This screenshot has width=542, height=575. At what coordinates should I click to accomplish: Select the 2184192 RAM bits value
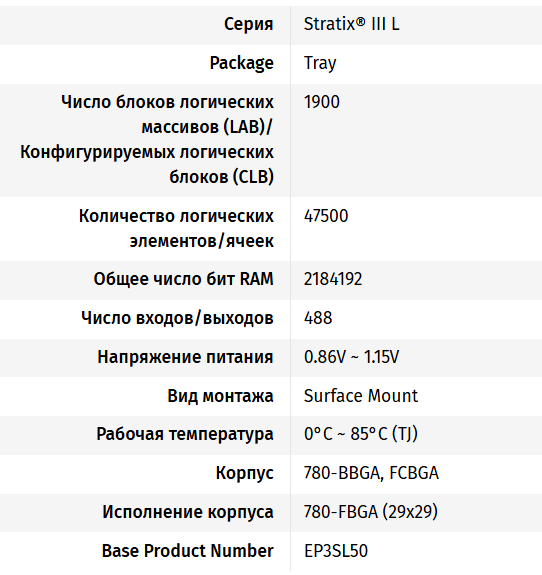click(333, 279)
